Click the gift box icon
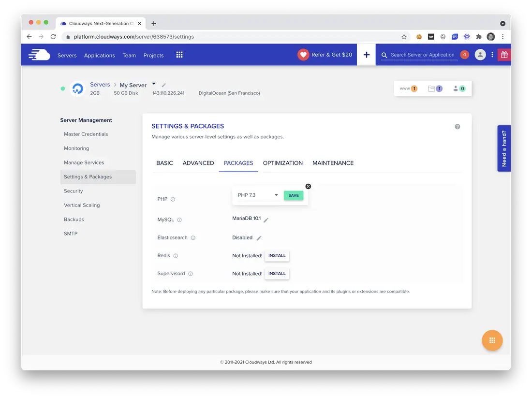 (x=504, y=55)
